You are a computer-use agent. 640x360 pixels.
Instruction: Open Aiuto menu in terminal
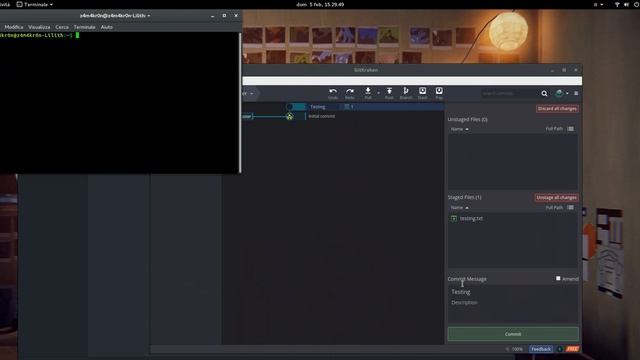pos(107,27)
